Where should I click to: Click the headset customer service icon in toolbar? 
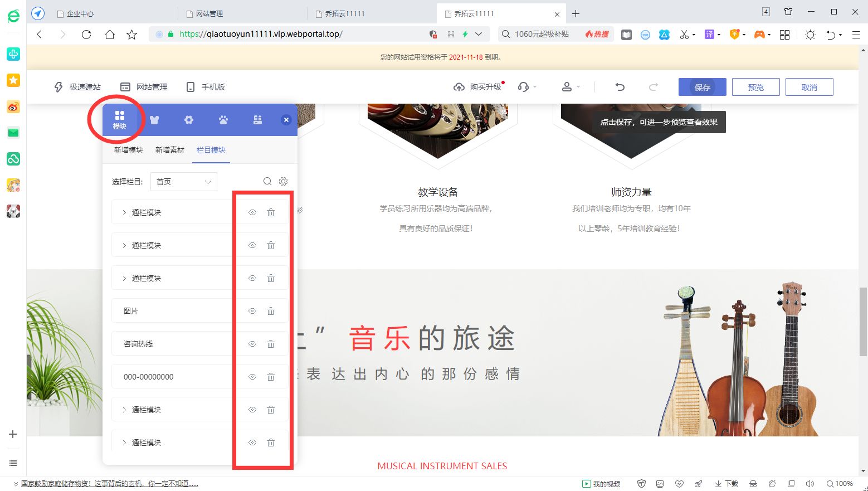pyautogui.click(x=523, y=87)
